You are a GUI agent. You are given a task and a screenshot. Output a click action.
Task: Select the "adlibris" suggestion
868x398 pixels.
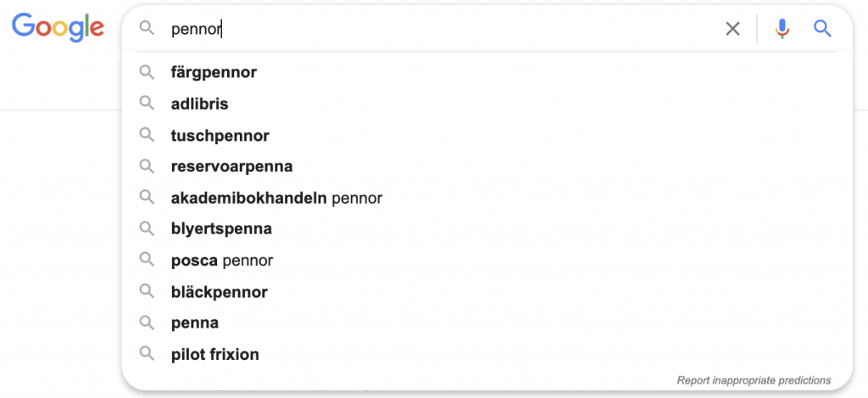pos(200,104)
